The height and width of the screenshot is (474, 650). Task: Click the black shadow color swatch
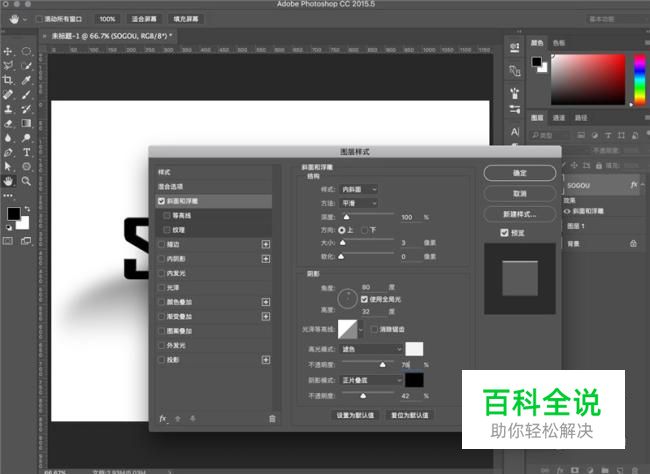pyautogui.click(x=414, y=380)
